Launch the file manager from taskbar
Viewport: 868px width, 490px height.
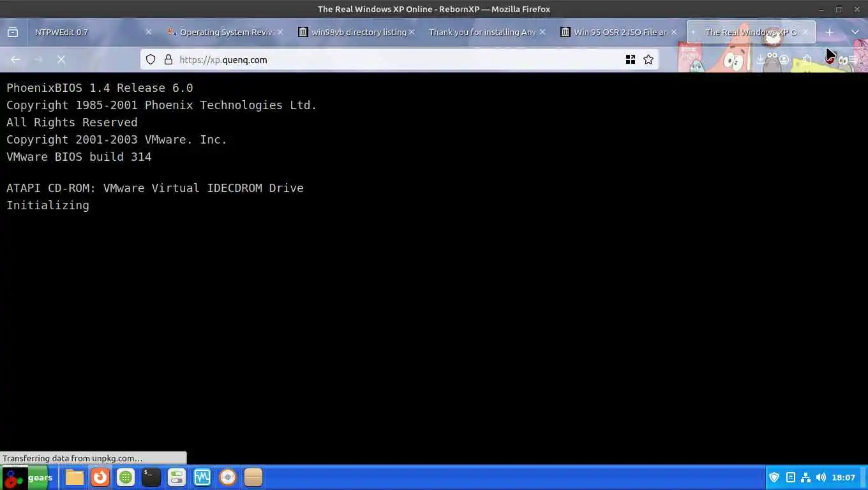(x=75, y=477)
